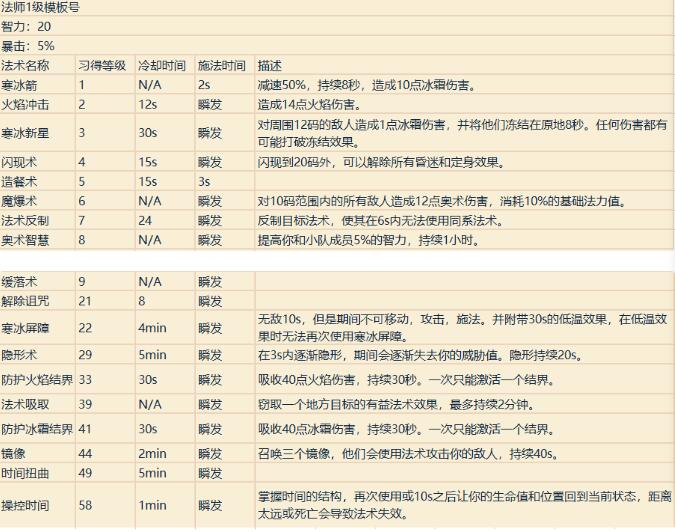Select the spell name 防护冰霜结界
Screen dimensions: 675x532
pyautogui.click(x=37, y=429)
